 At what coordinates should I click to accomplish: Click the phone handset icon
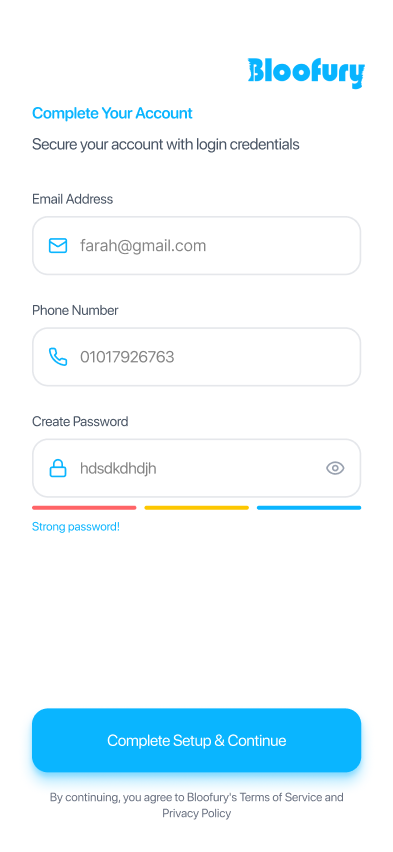[x=58, y=356]
